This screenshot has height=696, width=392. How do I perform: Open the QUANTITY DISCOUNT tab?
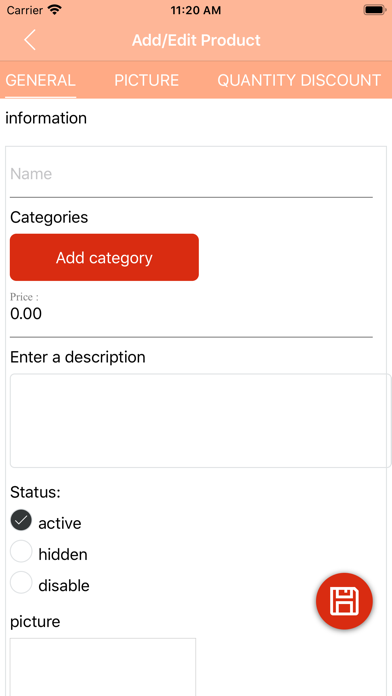click(x=299, y=80)
